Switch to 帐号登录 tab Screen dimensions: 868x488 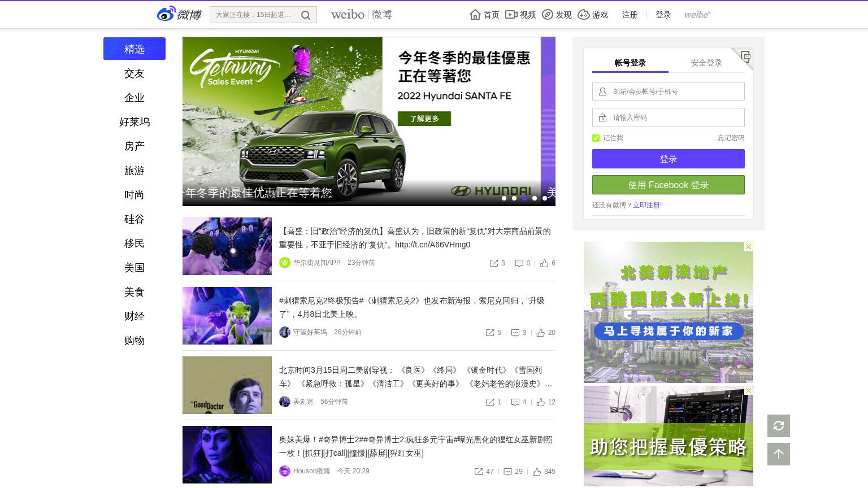(x=630, y=63)
